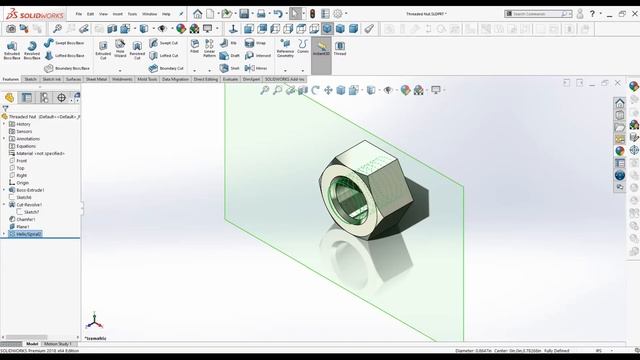Switch to the Sketch tab
Image resolution: width=640 pixels, height=360 pixels.
30,79
